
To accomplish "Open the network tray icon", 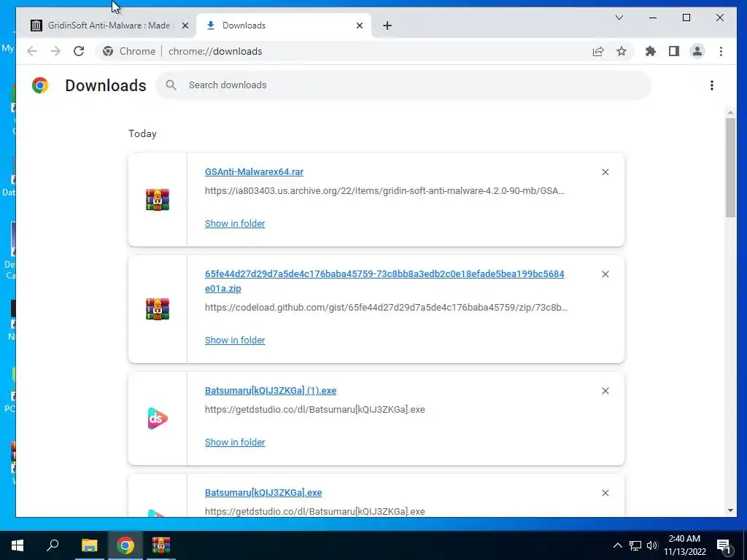I will point(635,545).
